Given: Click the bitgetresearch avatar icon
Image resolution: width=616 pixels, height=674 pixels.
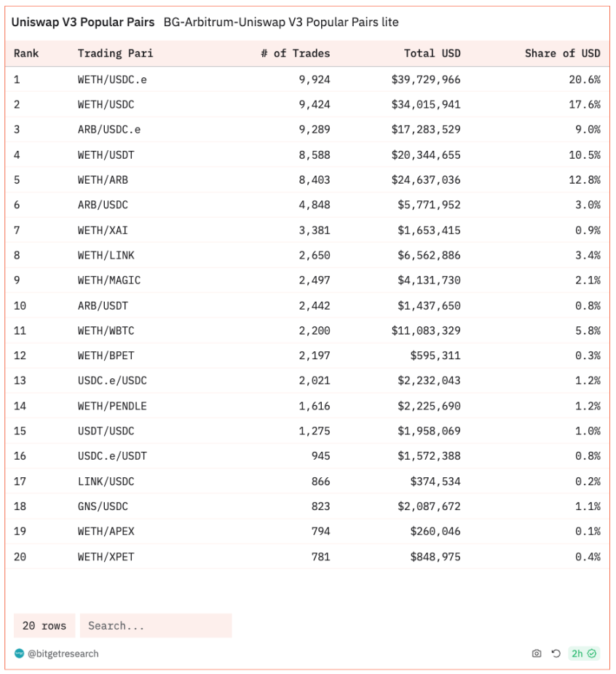Looking at the screenshot, I should 20,654.
